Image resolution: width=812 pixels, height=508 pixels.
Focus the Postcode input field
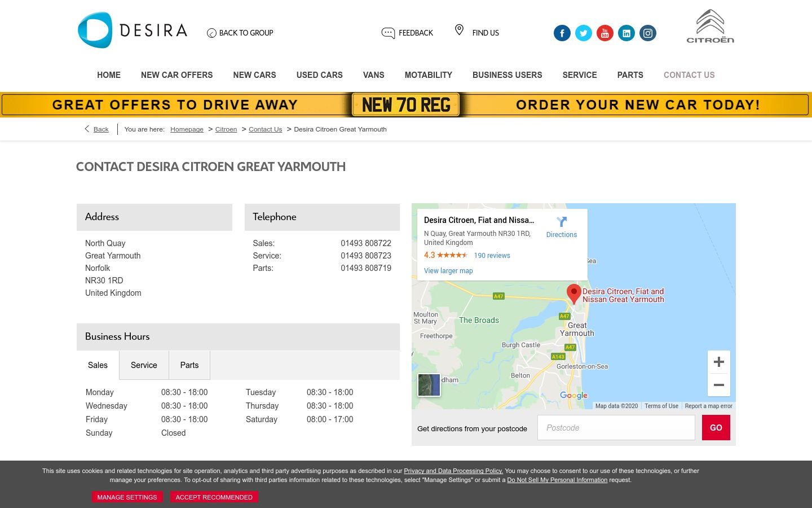(x=616, y=428)
